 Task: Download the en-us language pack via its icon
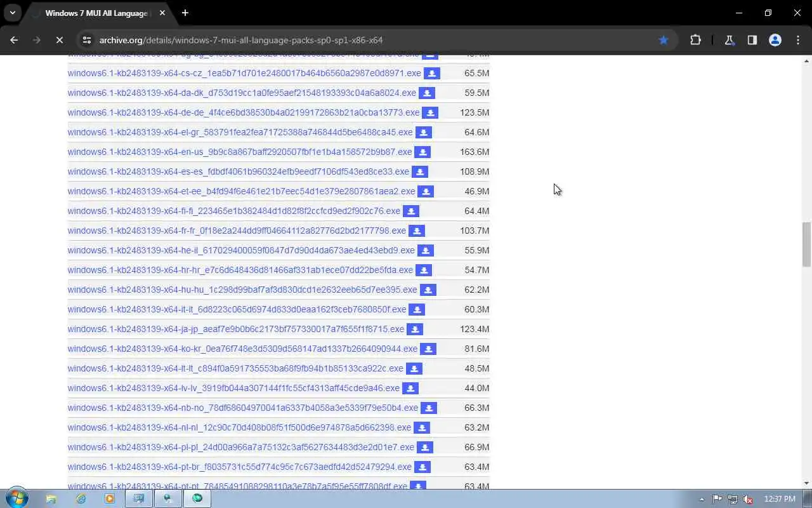point(422,152)
